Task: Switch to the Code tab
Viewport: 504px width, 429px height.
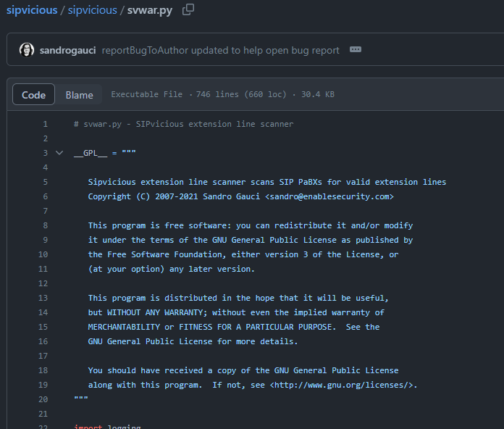Action: [33, 94]
